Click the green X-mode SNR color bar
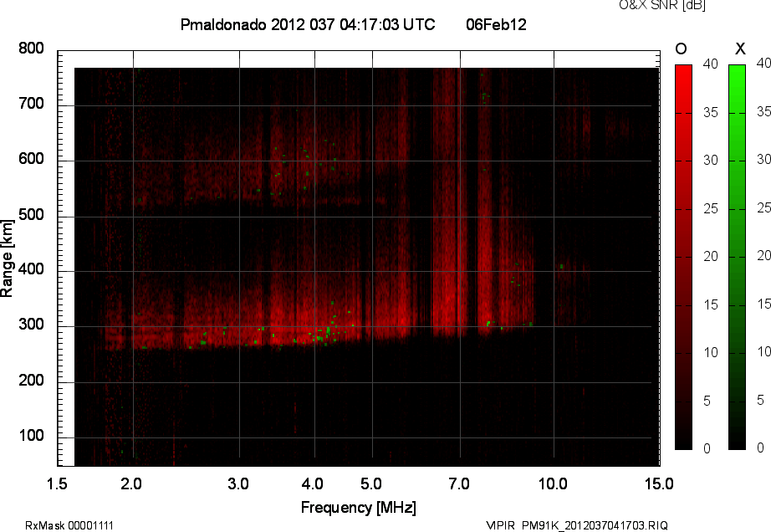The image size is (771, 532). (737, 257)
